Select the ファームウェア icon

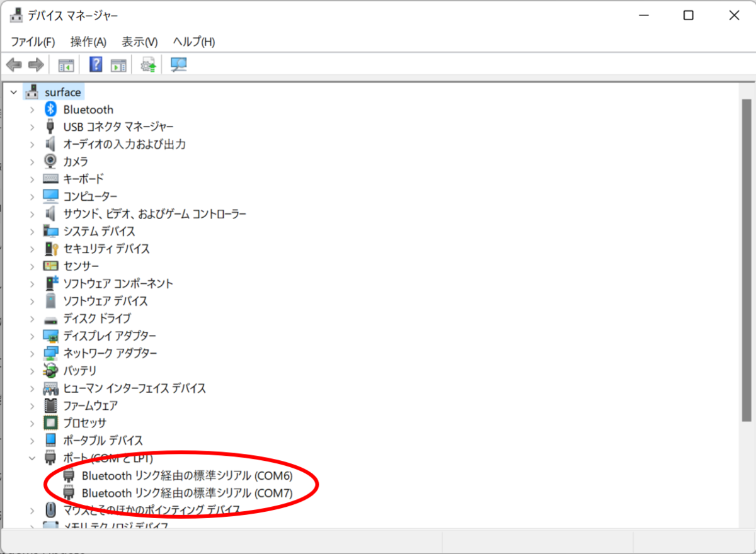coord(51,405)
